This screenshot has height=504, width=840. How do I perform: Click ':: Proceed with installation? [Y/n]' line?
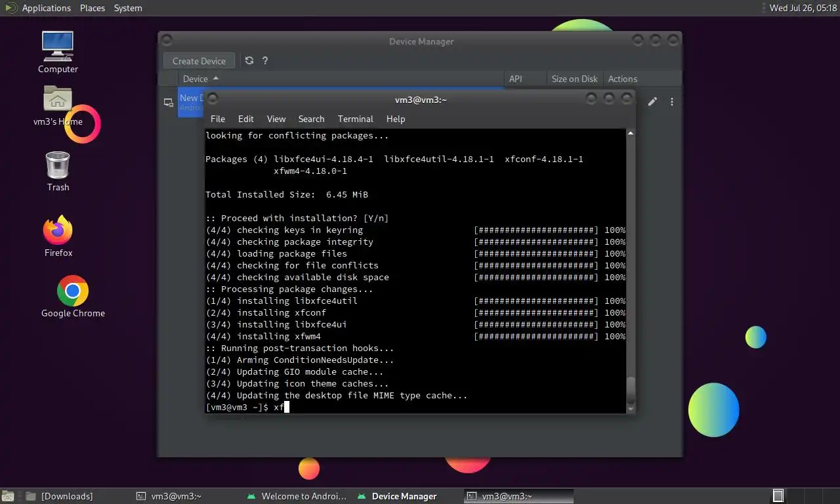pos(297,219)
